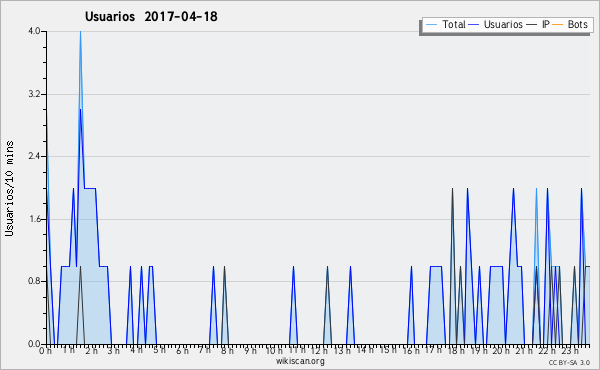Screen dimensions: 600x370
Task: Click the x-axis label '18 h'
Action: click(x=456, y=351)
